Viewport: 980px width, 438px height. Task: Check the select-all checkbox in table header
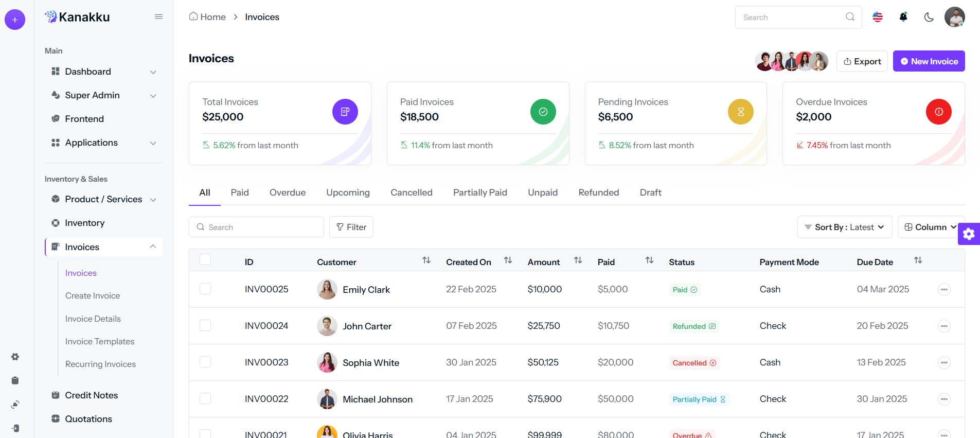205,259
